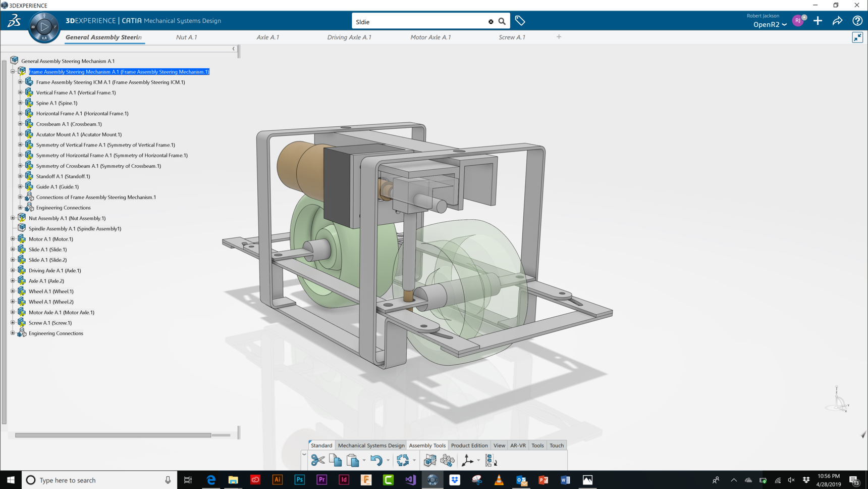This screenshot has height=489, width=868.
Task: Switch to the Screw A.1 tab
Action: coord(512,37)
